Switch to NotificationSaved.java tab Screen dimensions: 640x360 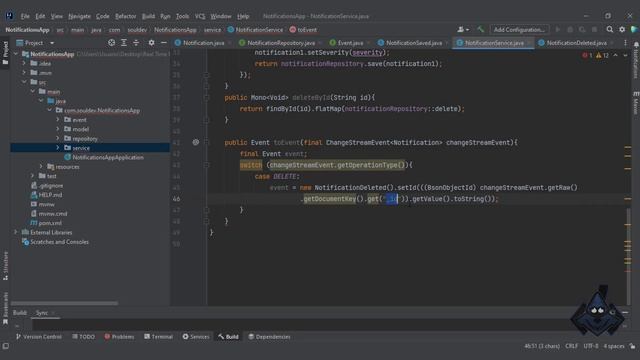(413, 43)
